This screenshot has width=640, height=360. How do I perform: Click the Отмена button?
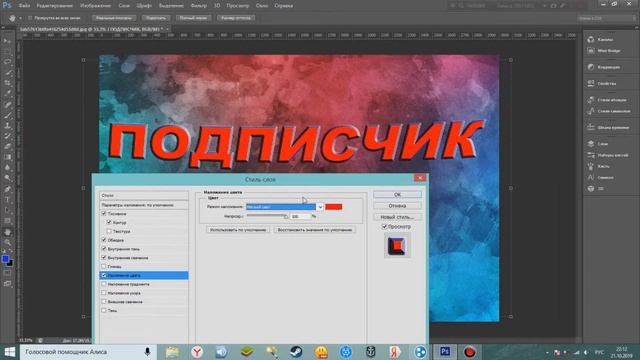click(397, 206)
